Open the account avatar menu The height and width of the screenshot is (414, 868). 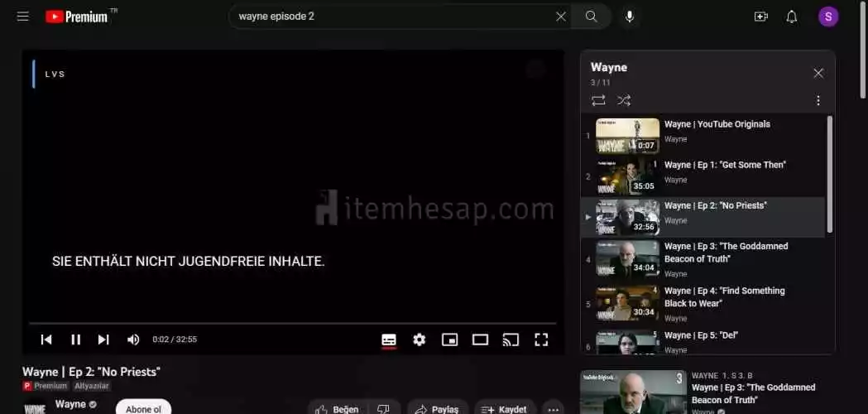(x=828, y=17)
